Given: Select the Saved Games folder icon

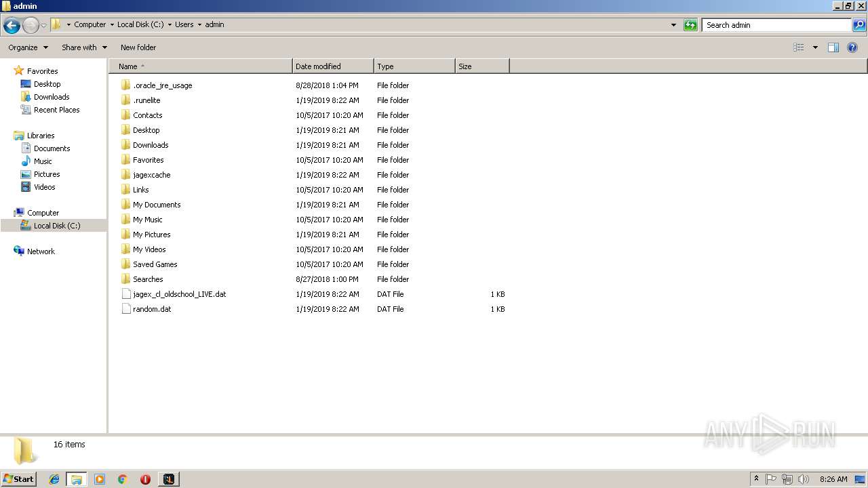Looking at the screenshot, I should 125,264.
